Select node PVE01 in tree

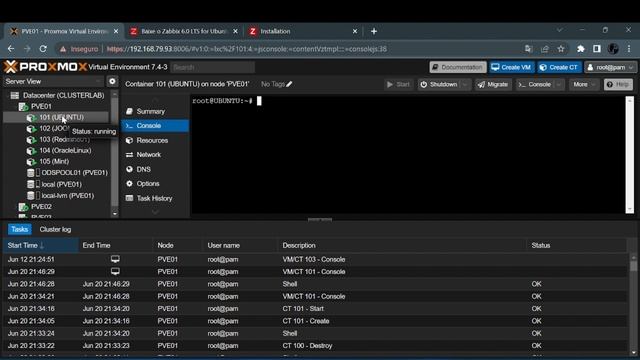coord(41,106)
